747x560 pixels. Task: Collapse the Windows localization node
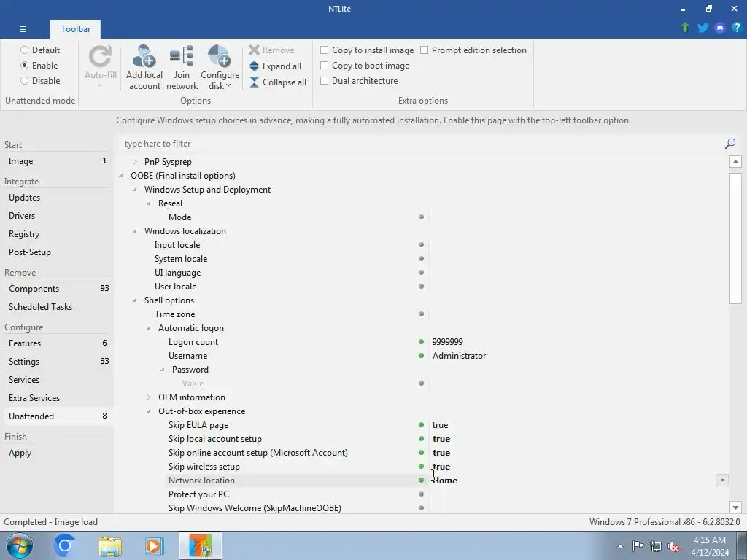point(134,231)
